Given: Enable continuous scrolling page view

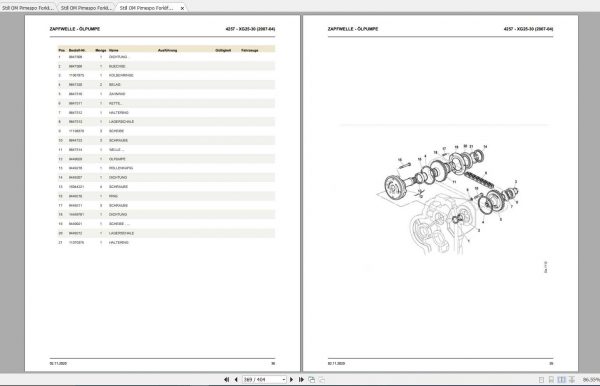Looking at the screenshot, I should point(551,379).
